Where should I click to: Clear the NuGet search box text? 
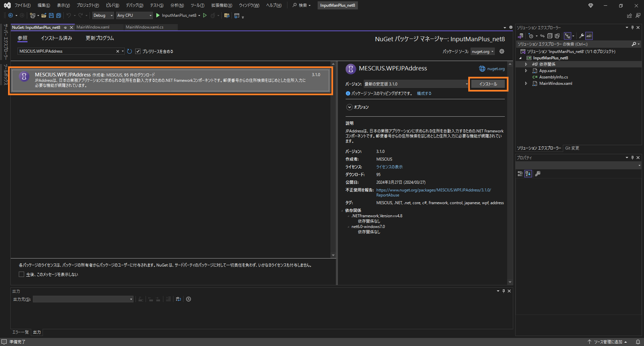pyautogui.click(x=118, y=51)
